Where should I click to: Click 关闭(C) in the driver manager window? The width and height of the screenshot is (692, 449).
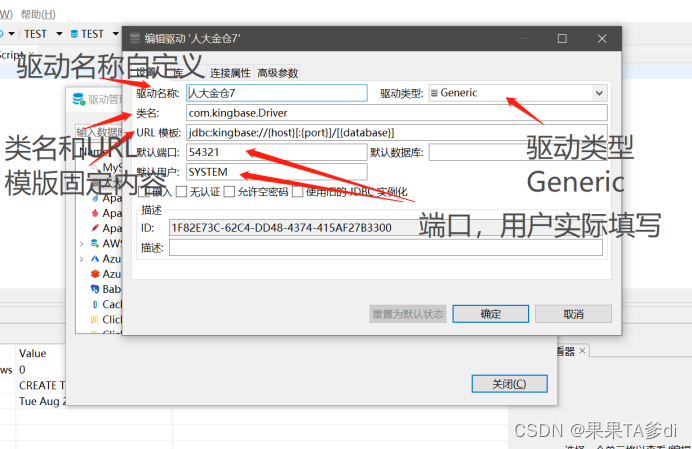[509, 384]
